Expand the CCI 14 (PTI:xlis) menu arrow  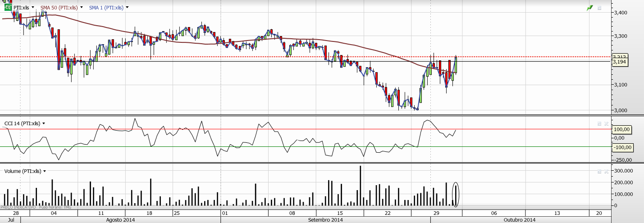point(44,123)
